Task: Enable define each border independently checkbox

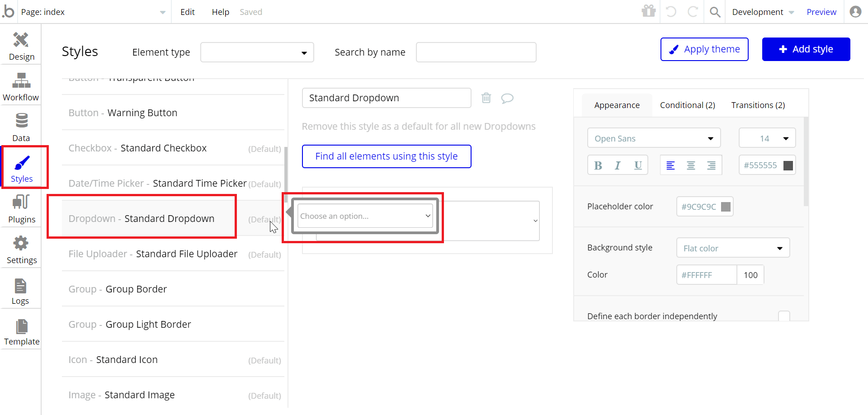Action: tap(784, 316)
